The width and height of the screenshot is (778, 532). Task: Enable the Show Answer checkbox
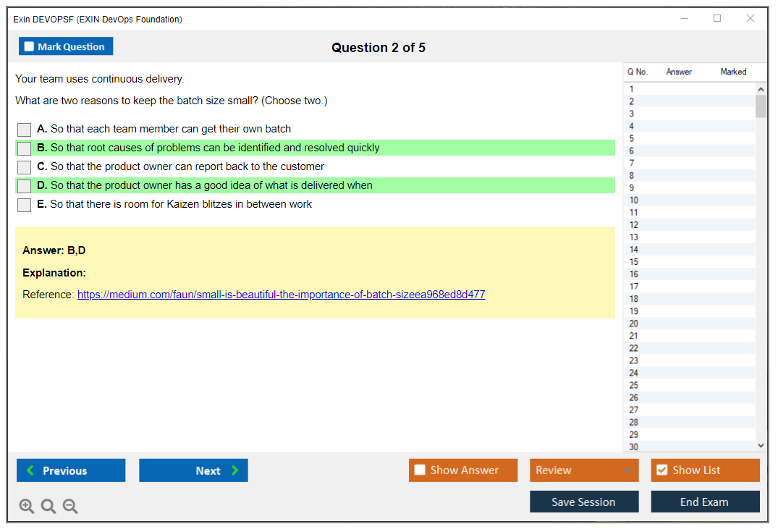click(420, 470)
